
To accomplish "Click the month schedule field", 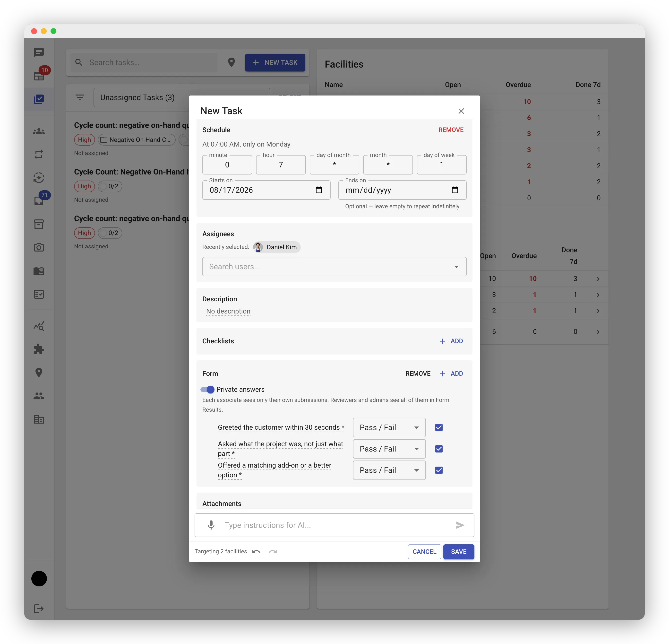I will (388, 165).
